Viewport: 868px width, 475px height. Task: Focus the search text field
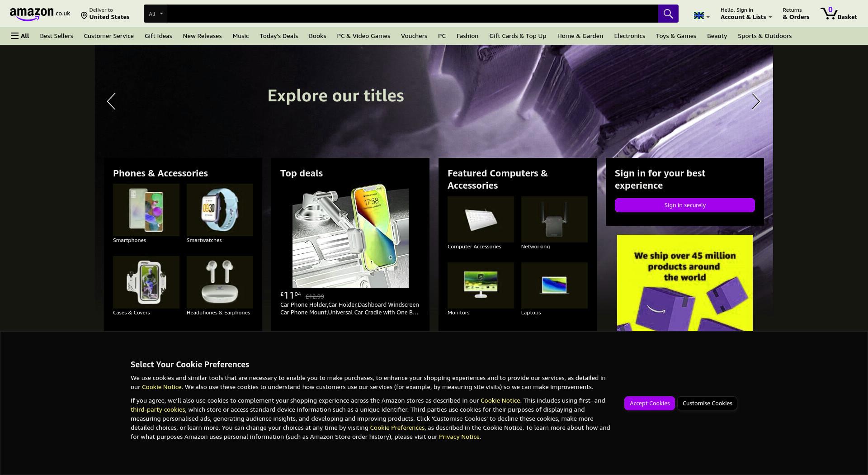(x=412, y=14)
